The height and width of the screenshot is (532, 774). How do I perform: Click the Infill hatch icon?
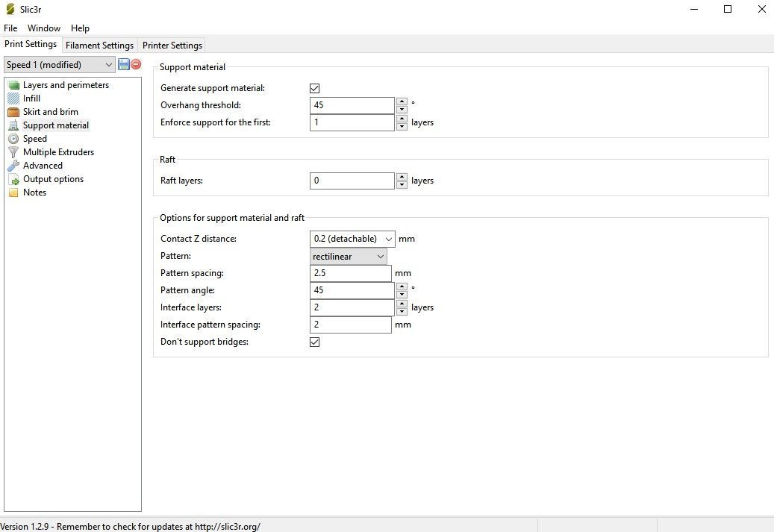point(14,98)
